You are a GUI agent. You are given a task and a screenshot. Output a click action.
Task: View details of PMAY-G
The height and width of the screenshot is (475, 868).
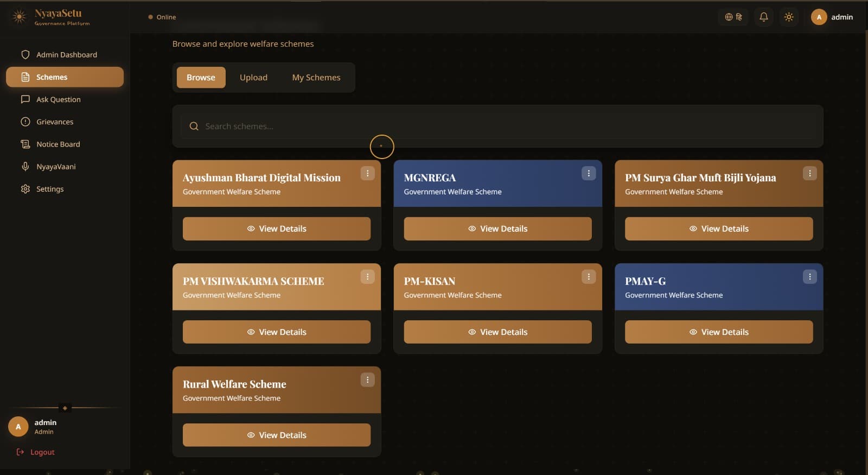719,332
